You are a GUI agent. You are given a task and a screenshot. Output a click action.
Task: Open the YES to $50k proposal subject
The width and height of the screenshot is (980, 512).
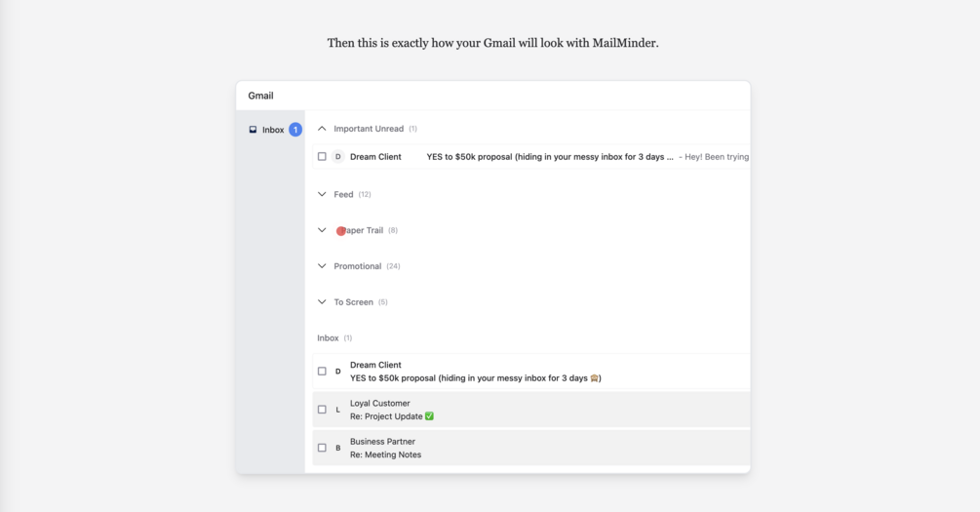point(549,157)
